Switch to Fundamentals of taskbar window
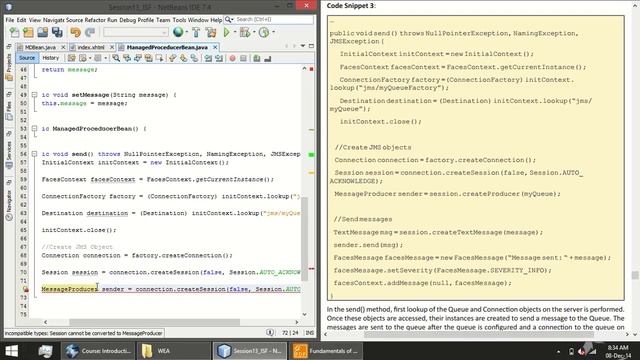The height and width of the screenshot is (360, 640). tap(327, 351)
